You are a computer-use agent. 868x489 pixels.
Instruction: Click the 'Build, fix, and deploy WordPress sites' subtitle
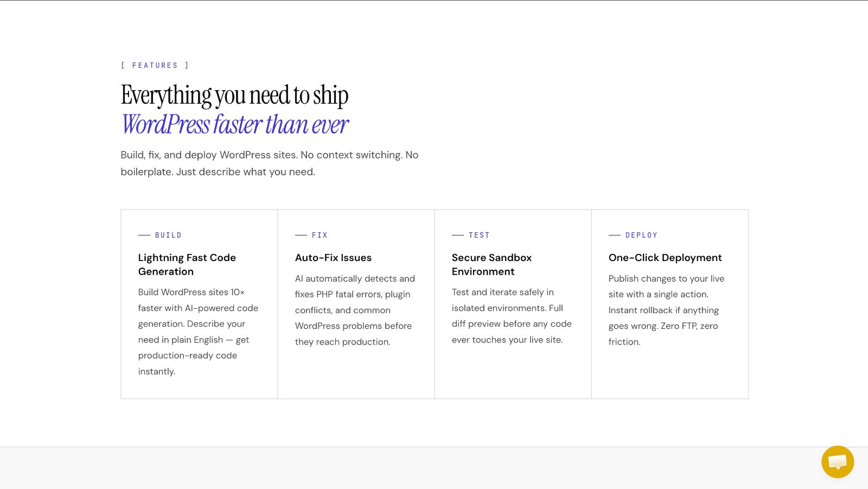[x=270, y=163]
